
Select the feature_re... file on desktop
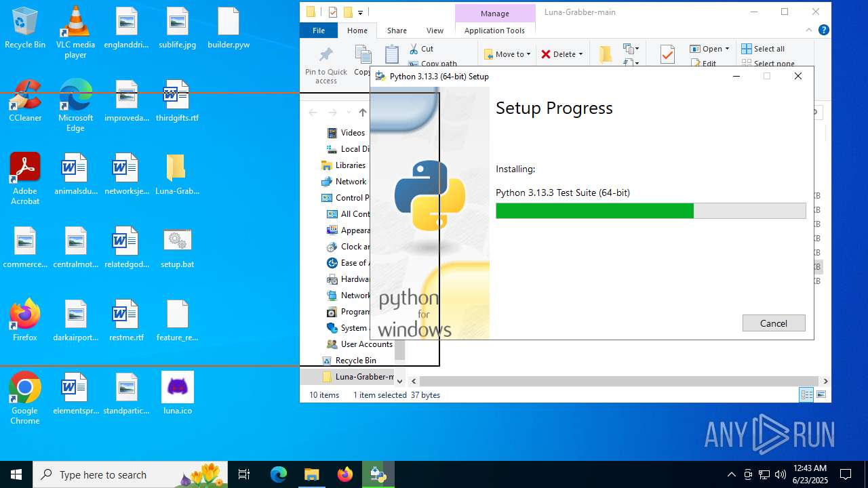[177, 320]
